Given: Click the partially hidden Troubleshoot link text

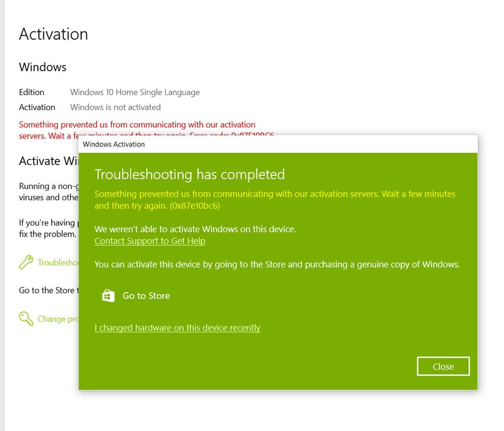Looking at the screenshot, I should click(x=57, y=263).
